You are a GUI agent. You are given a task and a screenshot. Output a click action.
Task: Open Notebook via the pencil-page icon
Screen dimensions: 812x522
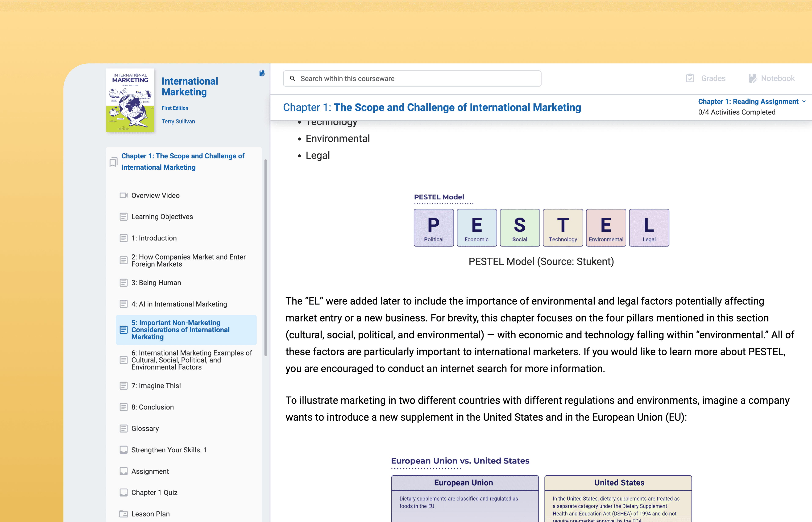coord(752,79)
